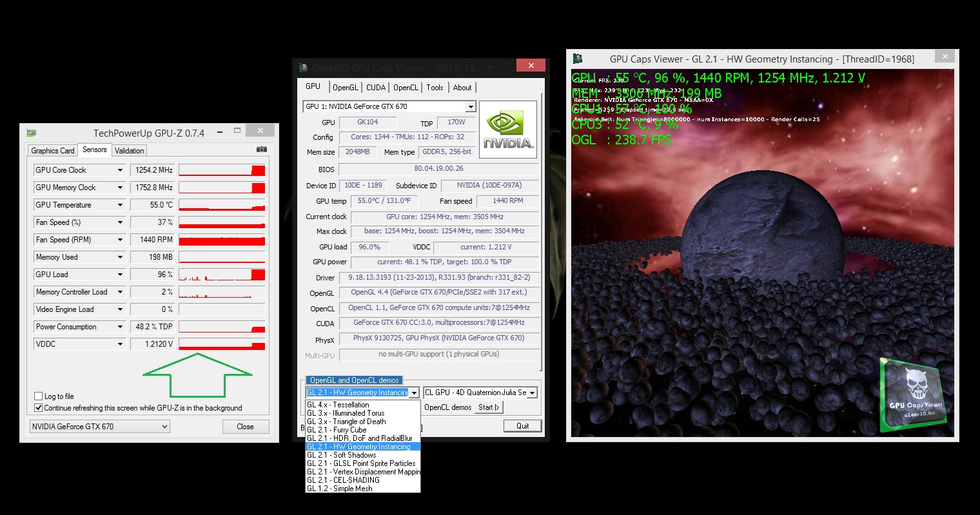
Task: Switch to the Graphics Card tab
Action: point(53,151)
